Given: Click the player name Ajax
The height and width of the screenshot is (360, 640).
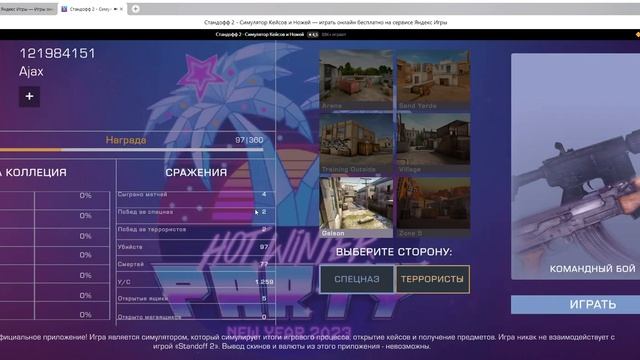Looking at the screenshot, I should tap(31, 71).
